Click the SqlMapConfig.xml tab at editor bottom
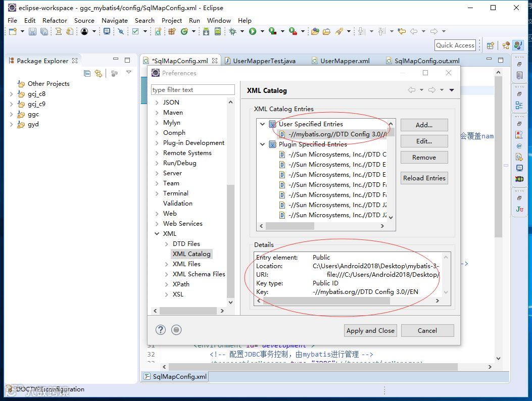Image resolution: width=532 pixels, height=401 pixels. 175,377
